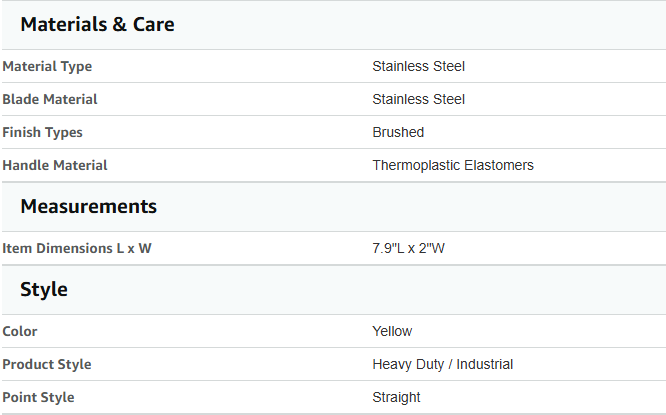
Task: Collapse the Measurements section header
Action: point(334,207)
